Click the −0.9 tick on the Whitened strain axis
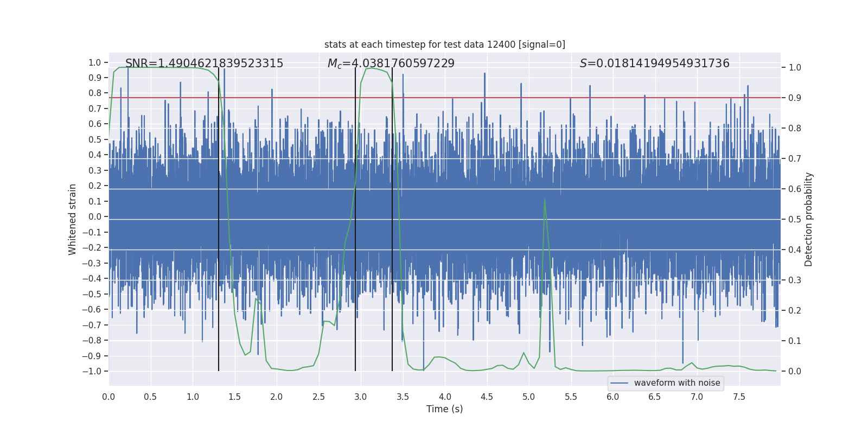Image resolution: width=868 pixels, height=434 pixels. [x=92, y=356]
